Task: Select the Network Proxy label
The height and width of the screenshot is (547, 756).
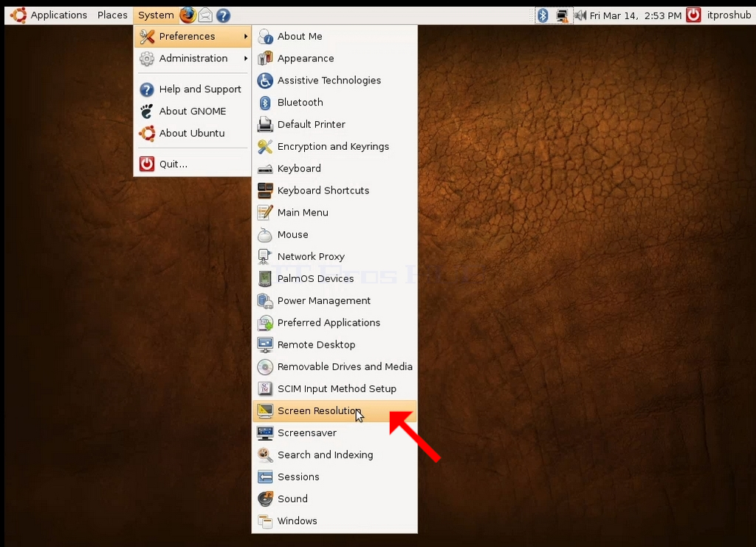Action: point(311,257)
